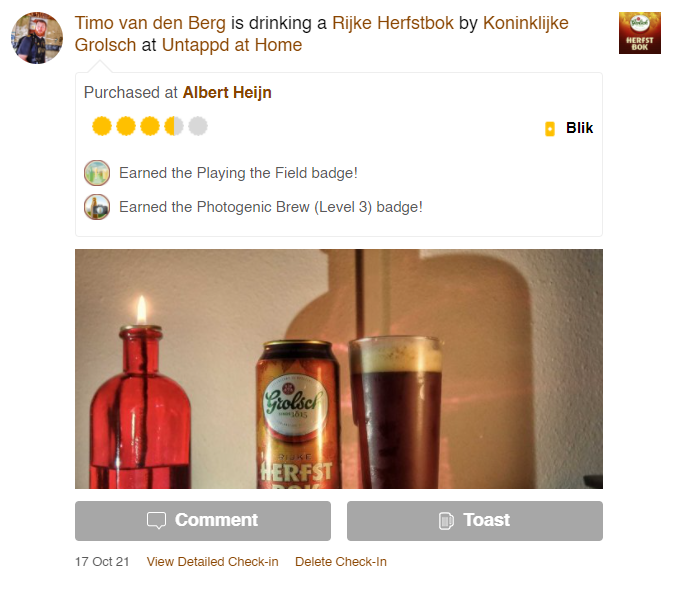Viewport: 673px width, 590px height.
Task: Click the speech bubble icon on Comment
Action: click(156, 520)
